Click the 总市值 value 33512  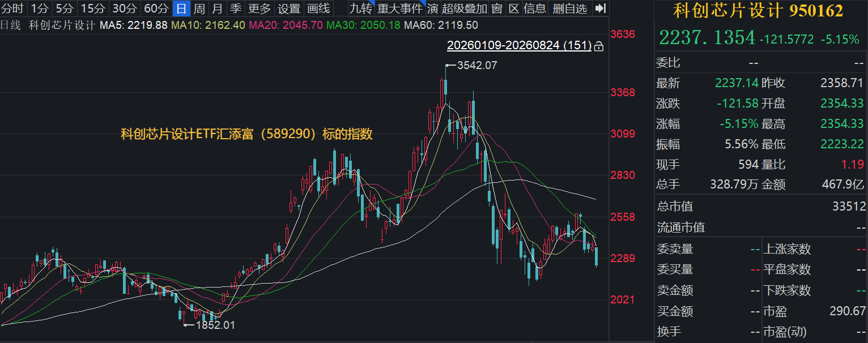(x=850, y=207)
